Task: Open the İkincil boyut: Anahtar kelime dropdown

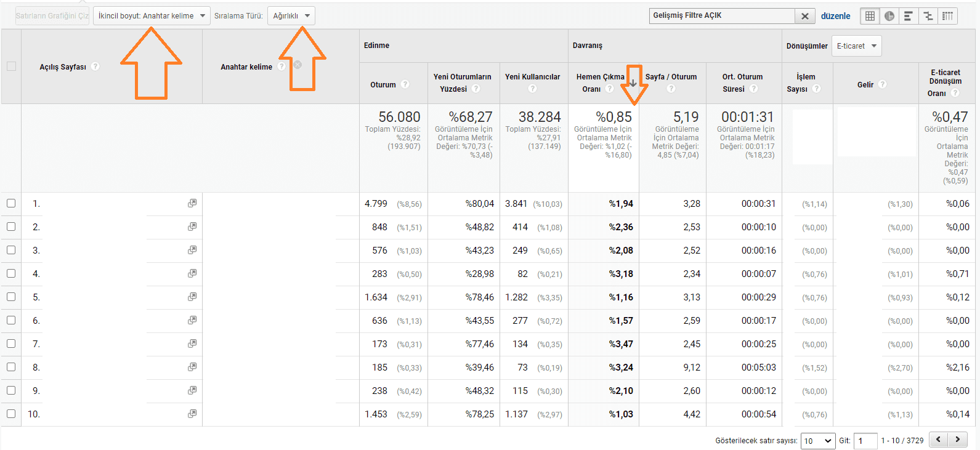Action: pos(152,16)
